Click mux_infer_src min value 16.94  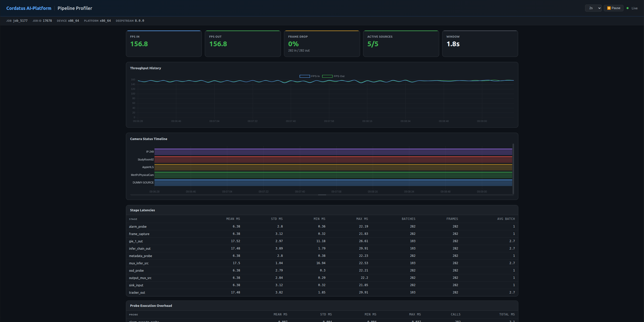(x=321, y=263)
